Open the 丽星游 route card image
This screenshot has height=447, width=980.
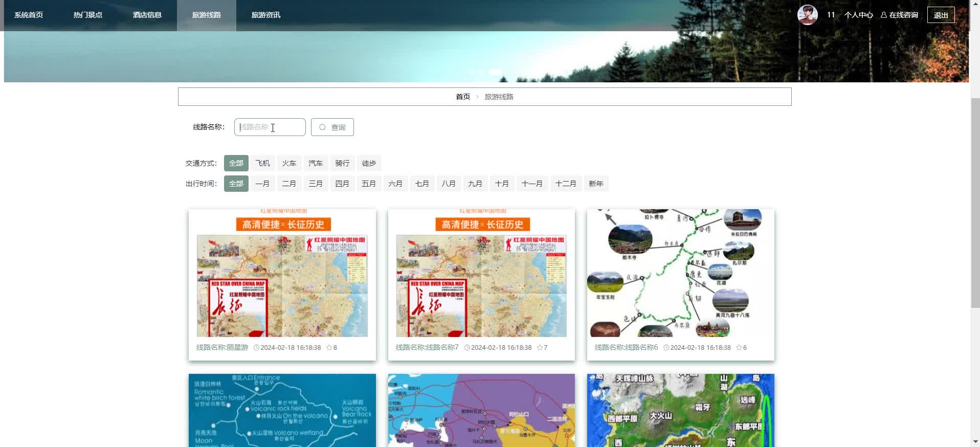point(282,273)
